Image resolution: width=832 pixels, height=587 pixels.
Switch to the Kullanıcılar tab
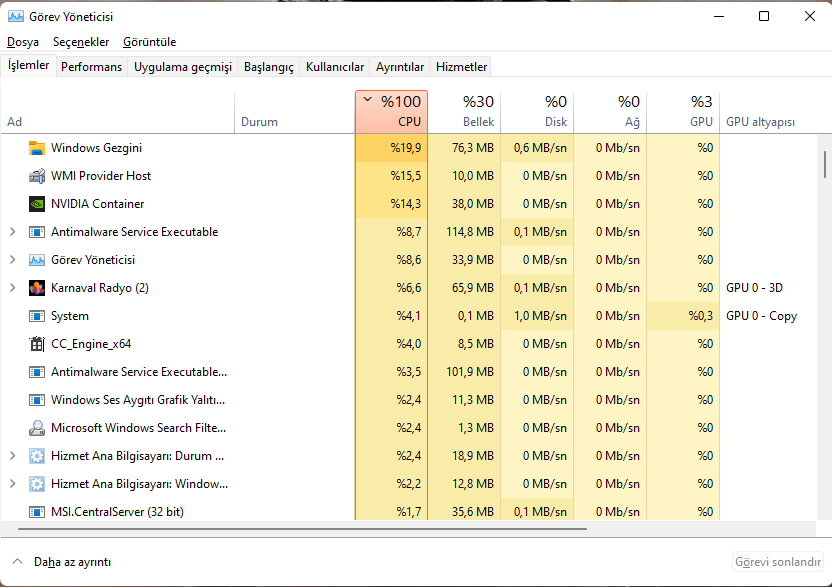click(335, 67)
